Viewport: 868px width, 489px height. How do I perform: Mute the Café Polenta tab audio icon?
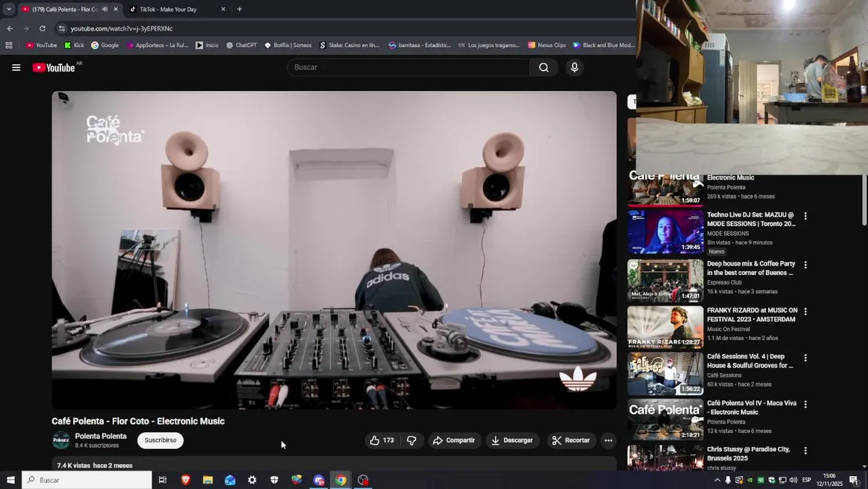(105, 10)
